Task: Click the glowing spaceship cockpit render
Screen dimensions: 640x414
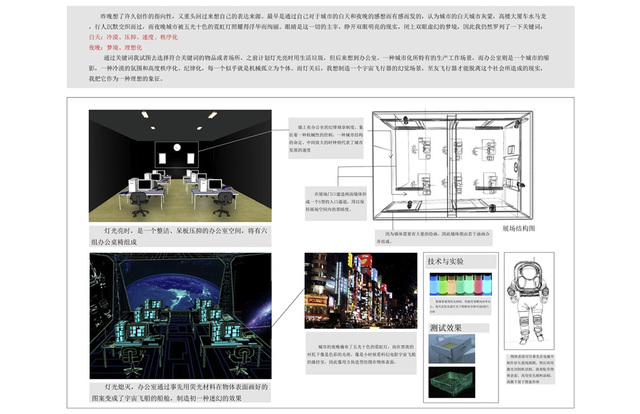Action: tap(180, 316)
